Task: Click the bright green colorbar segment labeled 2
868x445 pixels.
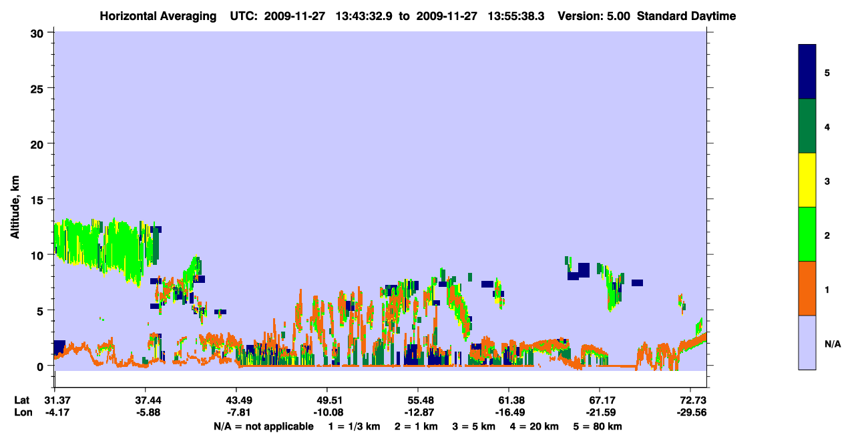Action: pos(807,234)
